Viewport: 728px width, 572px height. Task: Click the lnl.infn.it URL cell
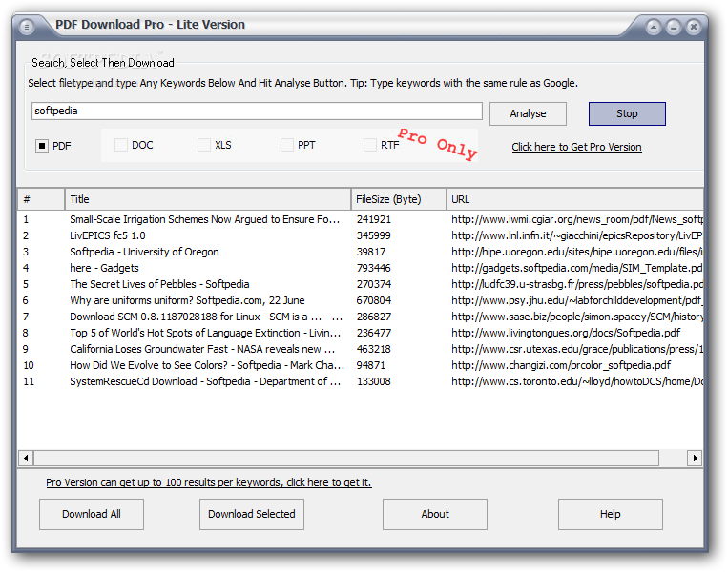[577, 235]
